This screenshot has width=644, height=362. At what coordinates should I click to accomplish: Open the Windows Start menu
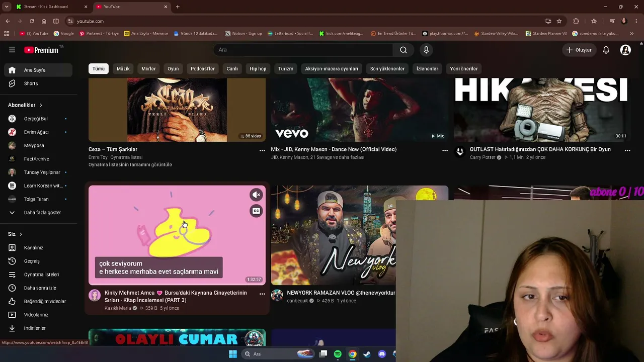click(233, 354)
